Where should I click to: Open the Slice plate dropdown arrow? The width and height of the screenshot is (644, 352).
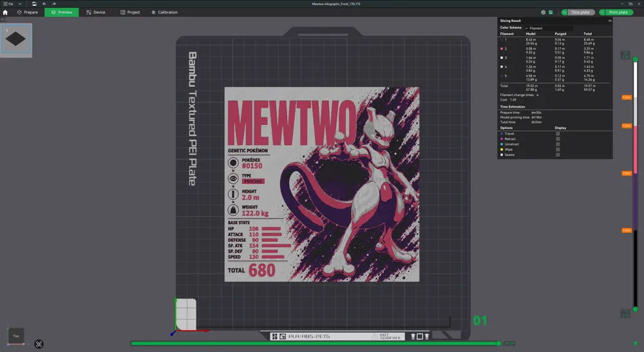click(x=564, y=12)
